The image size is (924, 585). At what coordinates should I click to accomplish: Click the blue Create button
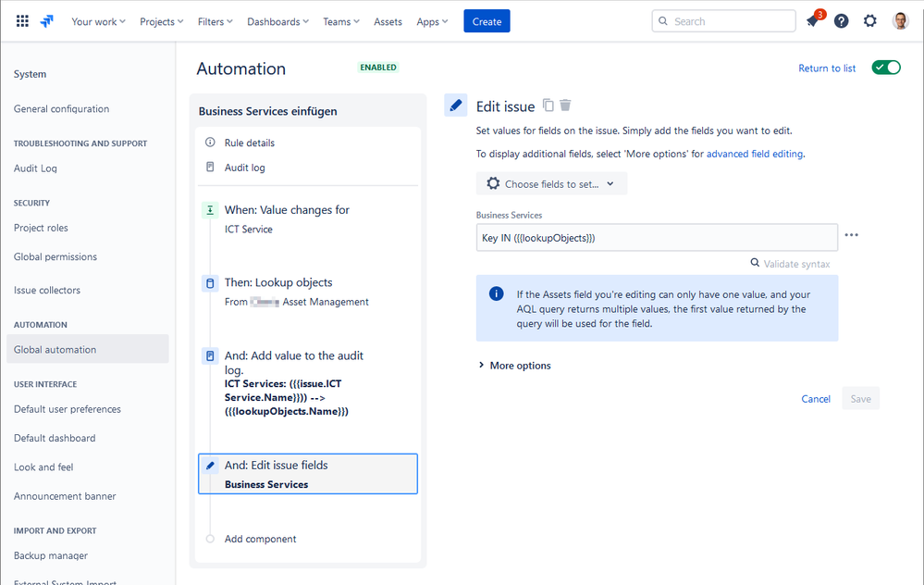coord(487,21)
